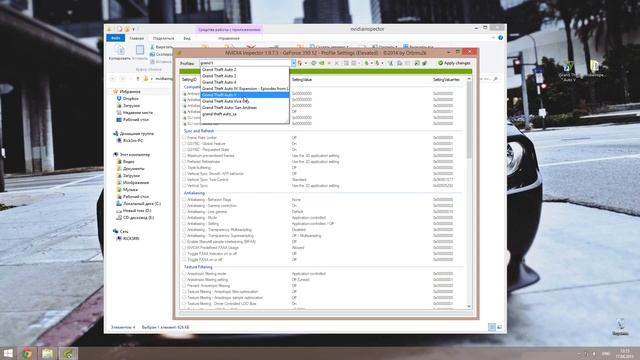Collapse the Sync and Refresh group
Screen dimensions: 640x360
[199, 131]
